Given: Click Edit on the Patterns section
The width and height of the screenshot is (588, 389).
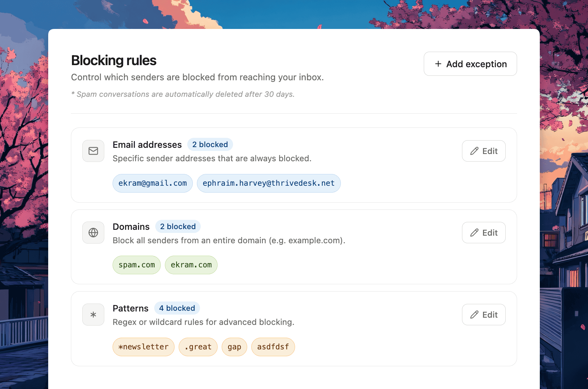Looking at the screenshot, I should click(484, 314).
